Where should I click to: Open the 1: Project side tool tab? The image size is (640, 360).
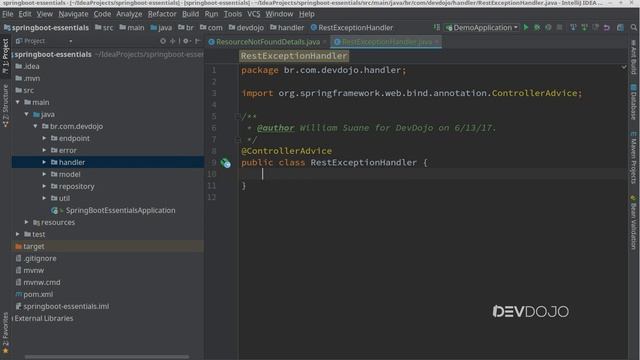pos(5,56)
